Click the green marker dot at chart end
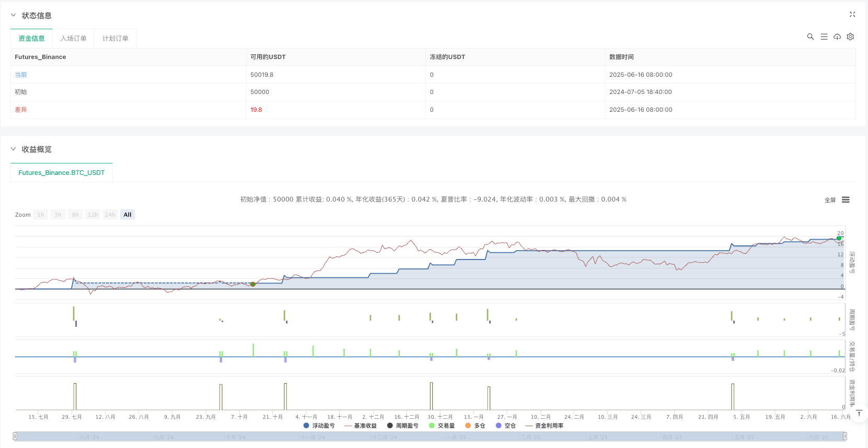868x448 pixels. (x=839, y=238)
